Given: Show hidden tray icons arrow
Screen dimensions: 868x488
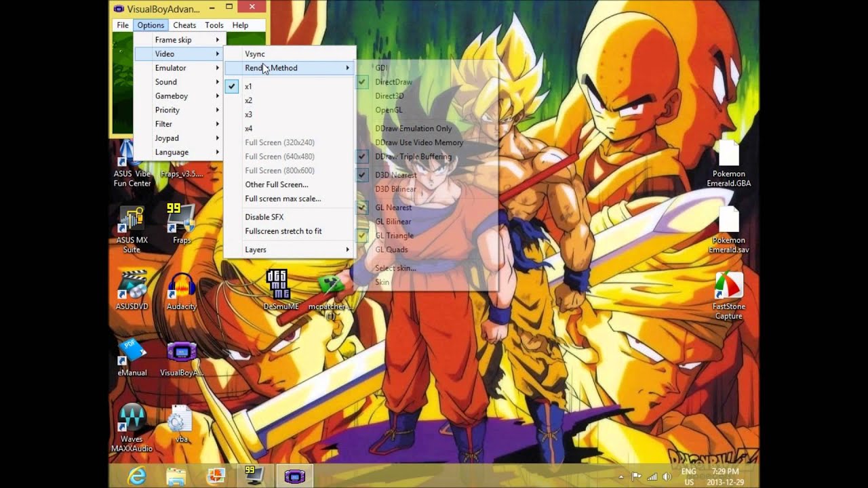Looking at the screenshot, I should tap(623, 476).
